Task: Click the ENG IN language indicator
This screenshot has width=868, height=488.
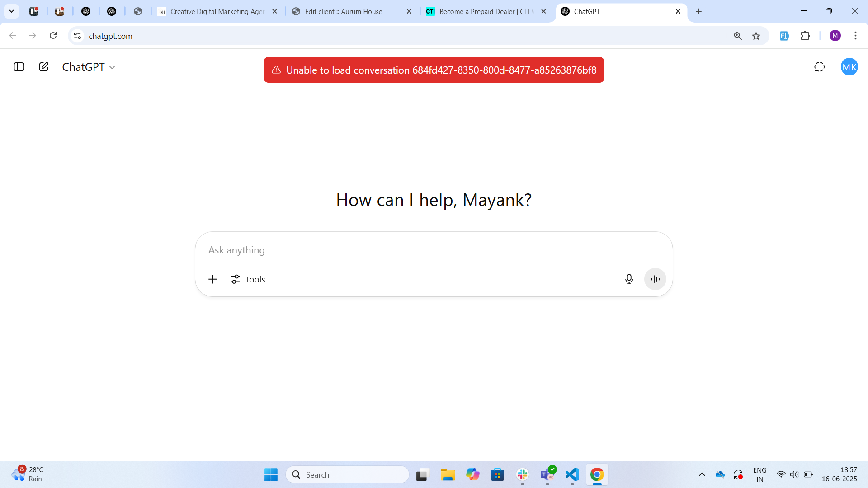Action: (759, 475)
